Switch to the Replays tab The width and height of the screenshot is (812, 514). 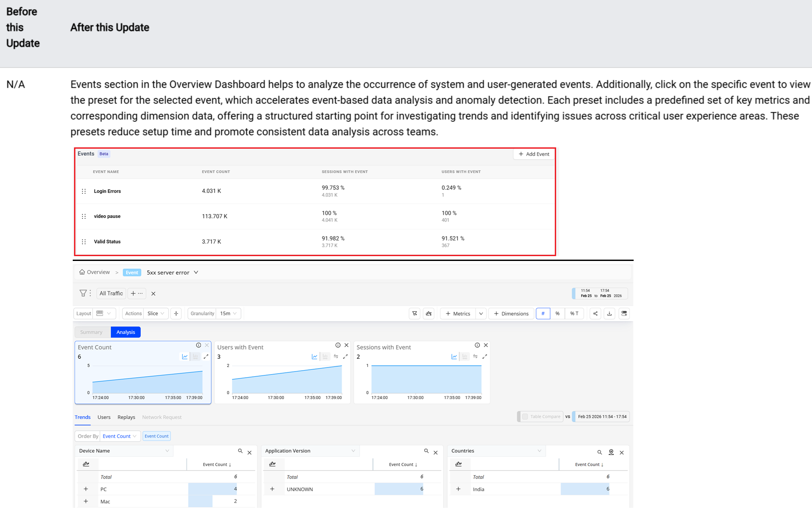point(126,417)
